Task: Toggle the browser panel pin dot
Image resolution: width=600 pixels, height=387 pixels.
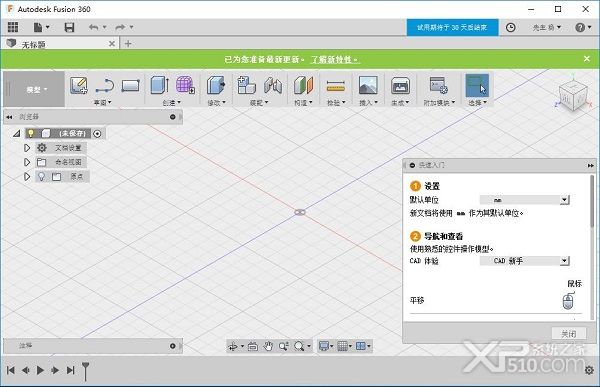Action: click(173, 117)
